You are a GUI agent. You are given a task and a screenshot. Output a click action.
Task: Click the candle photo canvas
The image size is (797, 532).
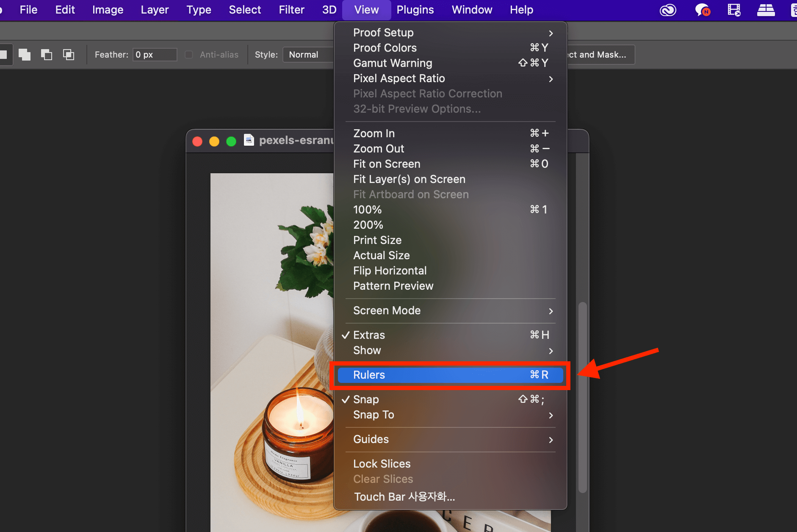tap(272, 352)
